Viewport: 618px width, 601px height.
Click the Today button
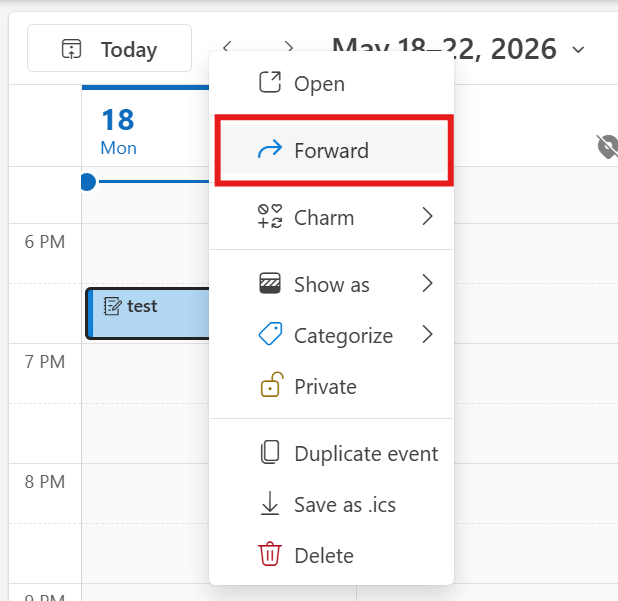click(110, 48)
